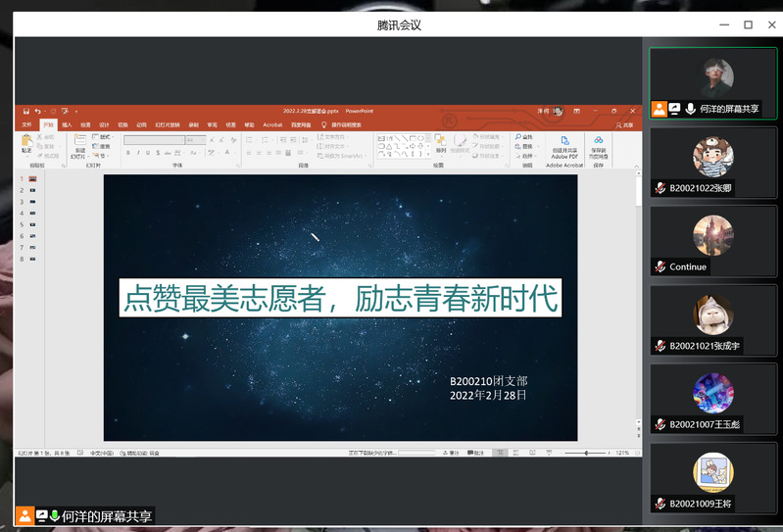
Task: Click the Find icon in editing group
Action: pyautogui.click(x=526, y=137)
